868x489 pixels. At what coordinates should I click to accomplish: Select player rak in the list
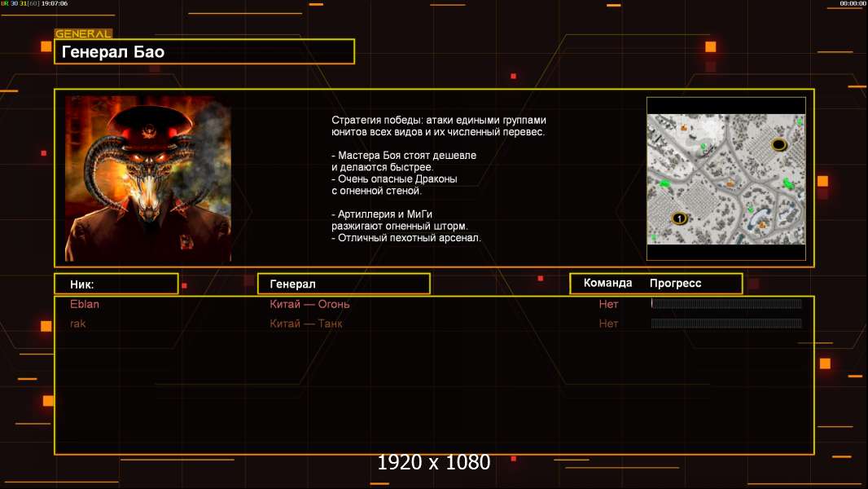click(x=78, y=324)
